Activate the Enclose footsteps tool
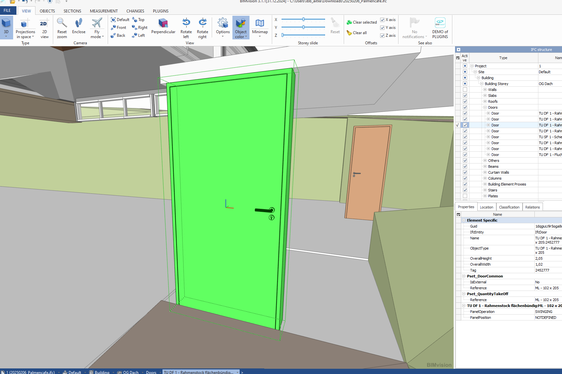 [x=78, y=27]
